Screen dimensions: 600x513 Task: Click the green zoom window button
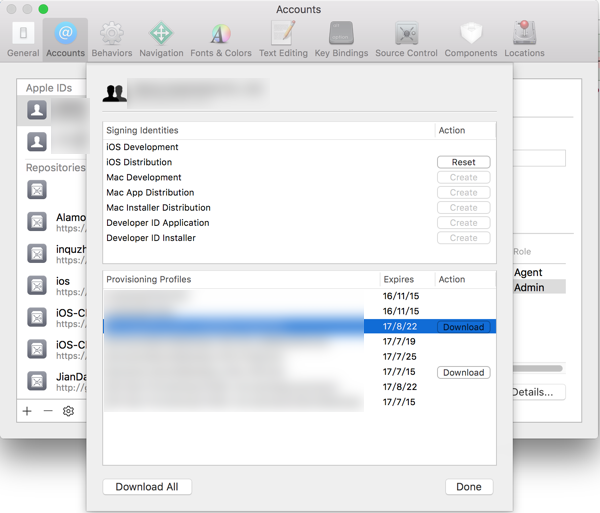[x=43, y=9]
